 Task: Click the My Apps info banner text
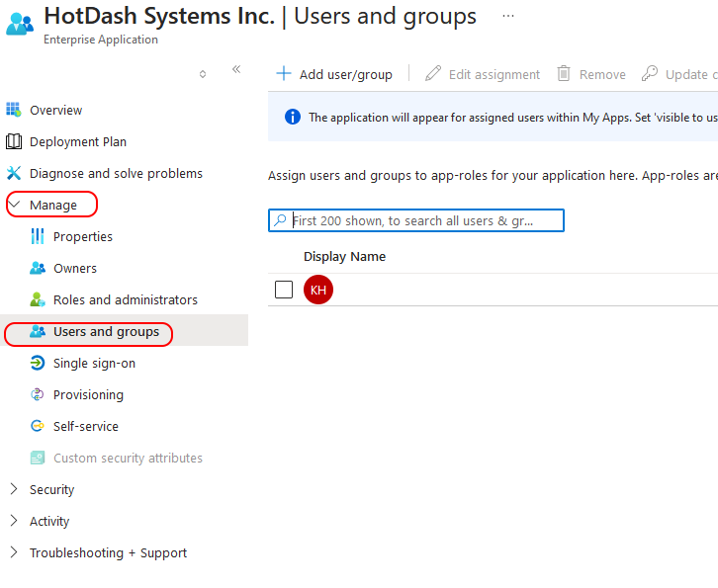coord(513,118)
